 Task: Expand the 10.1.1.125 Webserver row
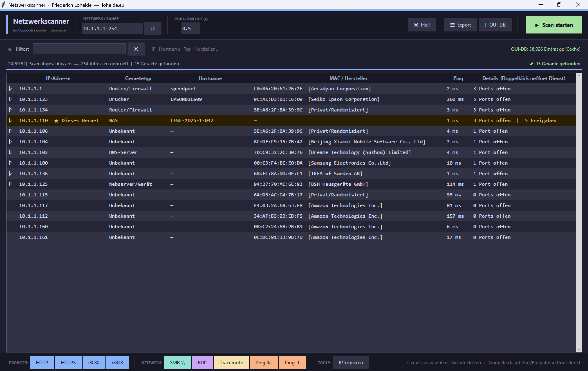[10, 184]
